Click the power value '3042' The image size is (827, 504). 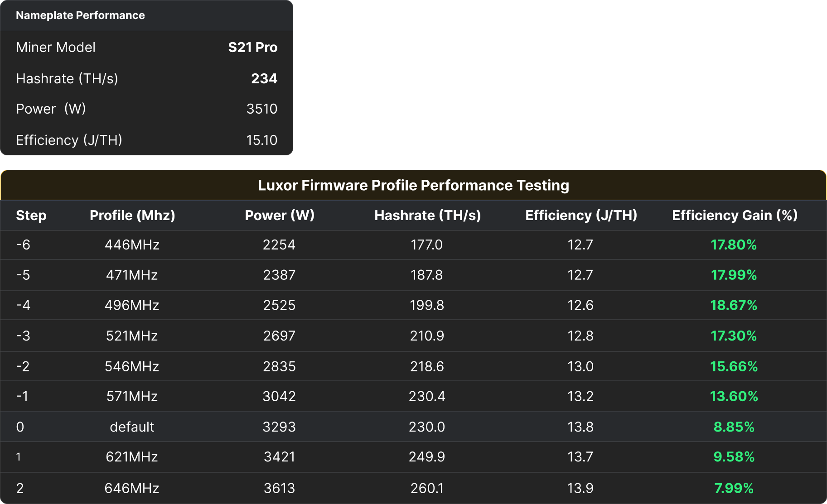[279, 396]
